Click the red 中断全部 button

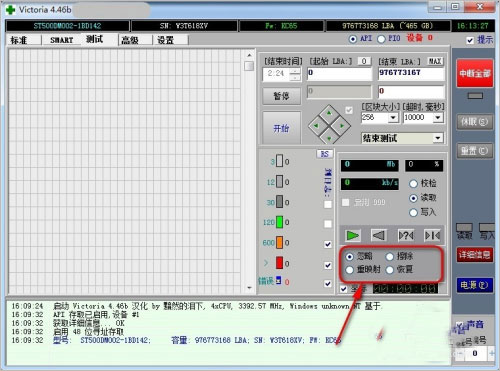(x=475, y=74)
